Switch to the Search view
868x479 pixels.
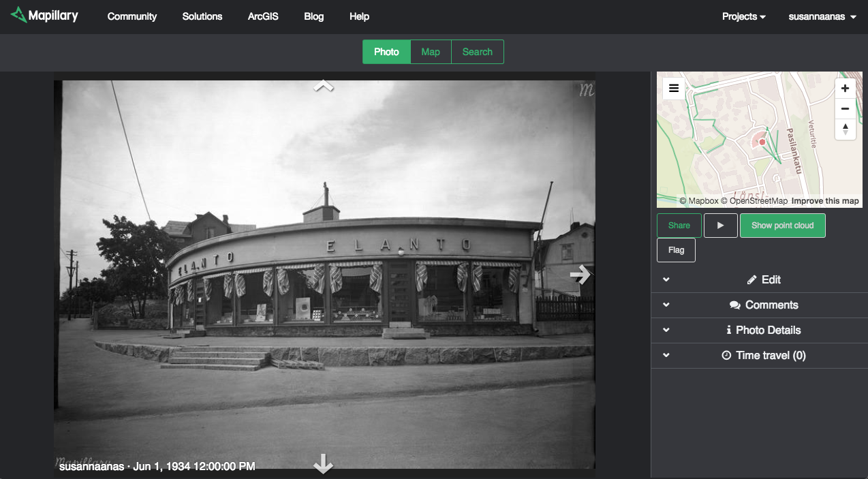pyautogui.click(x=477, y=52)
